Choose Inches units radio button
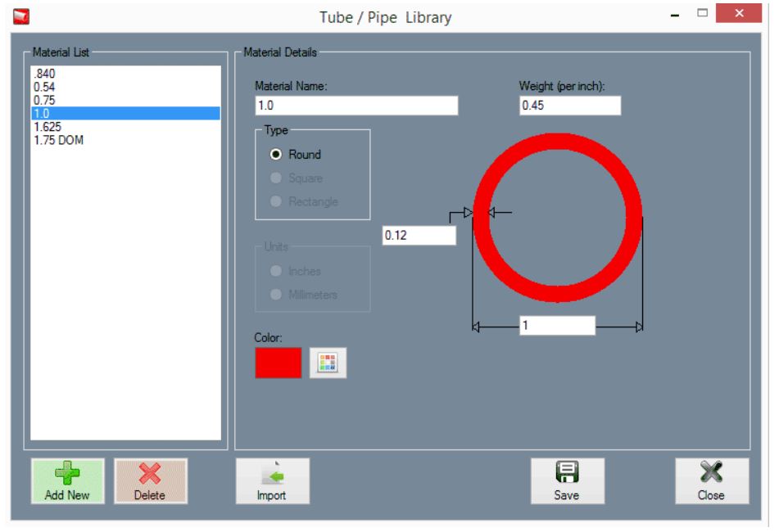Image resolution: width=779 pixels, height=532 pixels. (x=276, y=270)
